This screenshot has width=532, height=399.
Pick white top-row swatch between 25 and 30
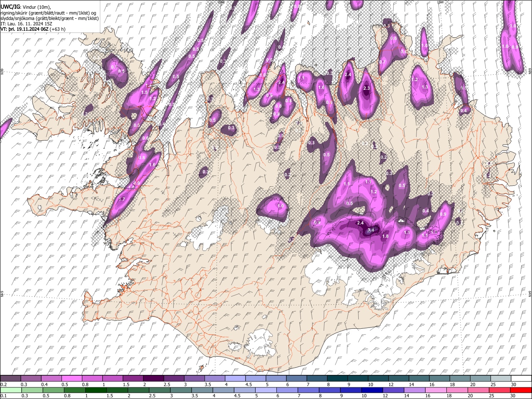click(x=501, y=378)
